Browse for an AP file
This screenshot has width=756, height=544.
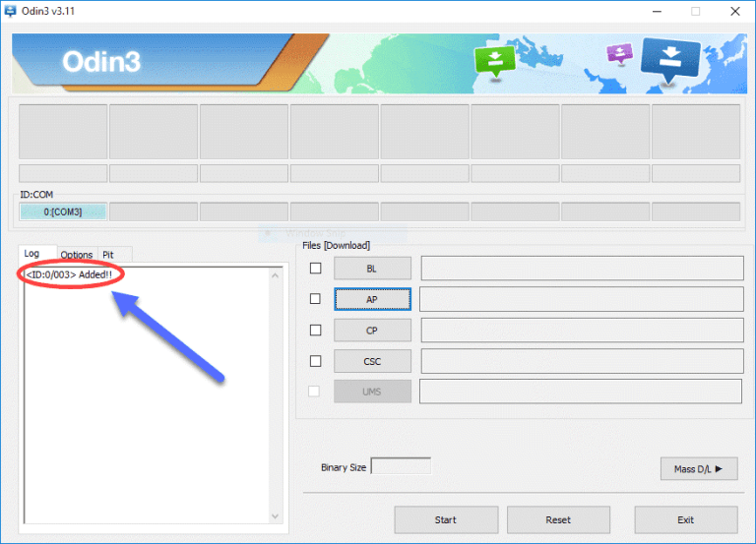pos(372,299)
